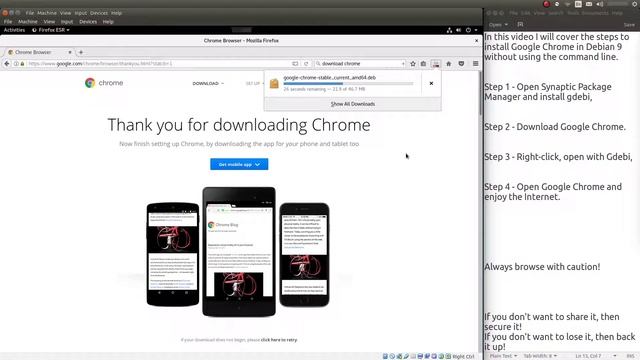Viewport: 640px width, 360px height.
Task: Open the Firefox ESR application menu
Action: click(51, 30)
